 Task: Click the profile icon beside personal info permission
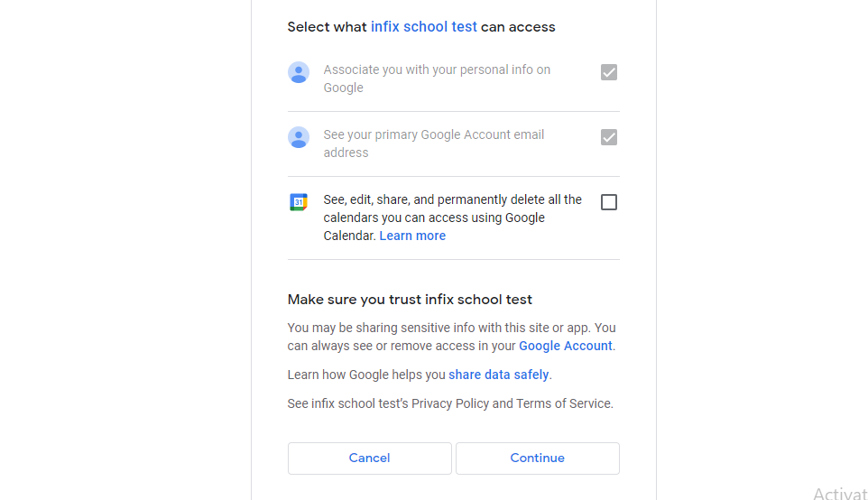299,72
